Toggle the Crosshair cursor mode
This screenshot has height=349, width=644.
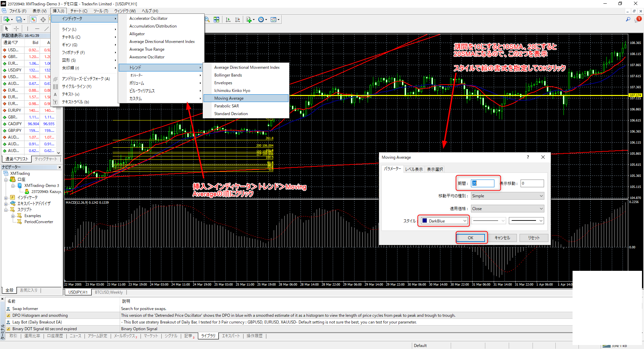16,29
